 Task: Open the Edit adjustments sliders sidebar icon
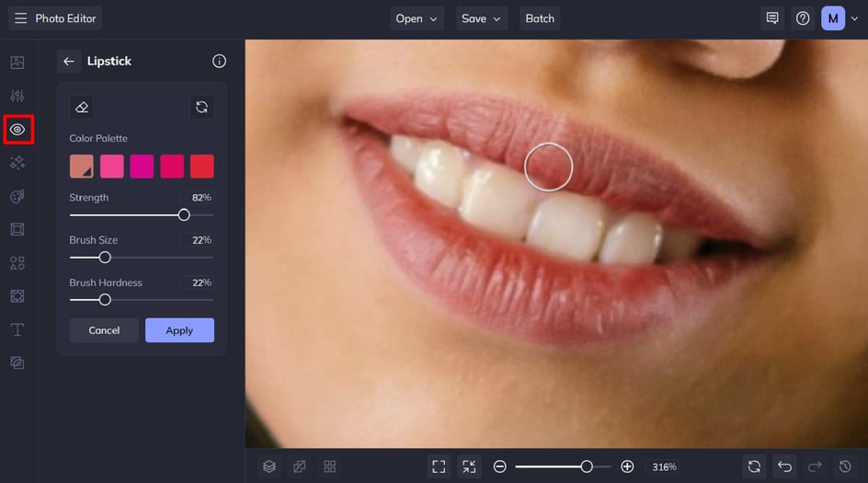pos(17,96)
